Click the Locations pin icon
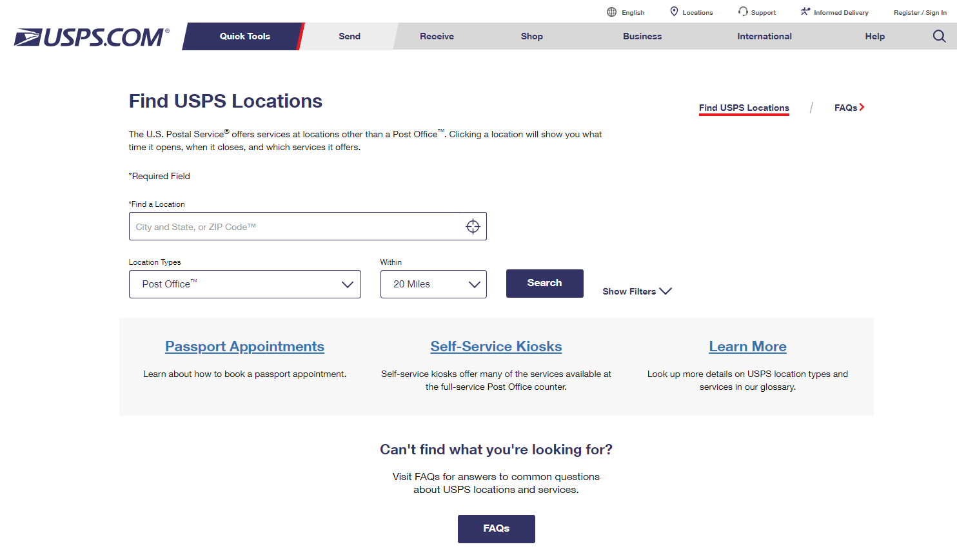The height and width of the screenshot is (560, 957). (674, 12)
